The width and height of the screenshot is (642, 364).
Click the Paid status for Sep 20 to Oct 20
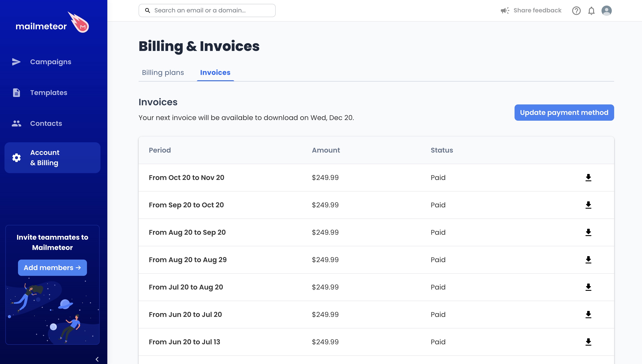click(x=438, y=205)
